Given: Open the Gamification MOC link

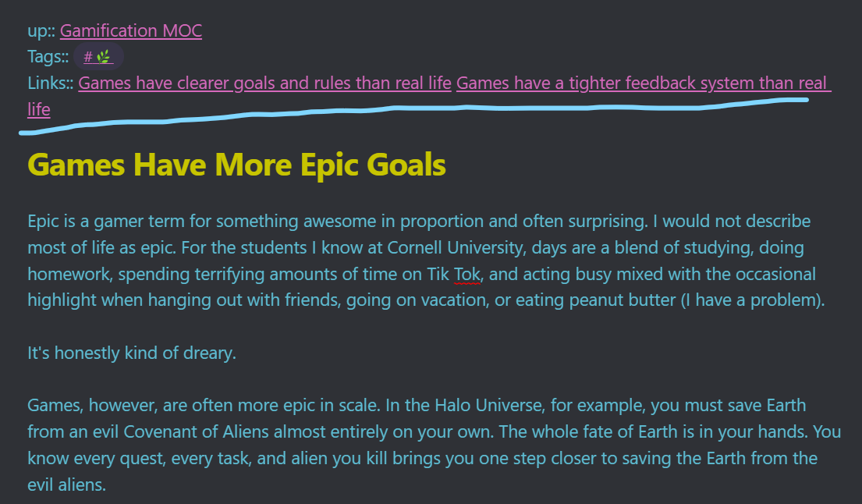Looking at the screenshot, I should coord(131,30).
